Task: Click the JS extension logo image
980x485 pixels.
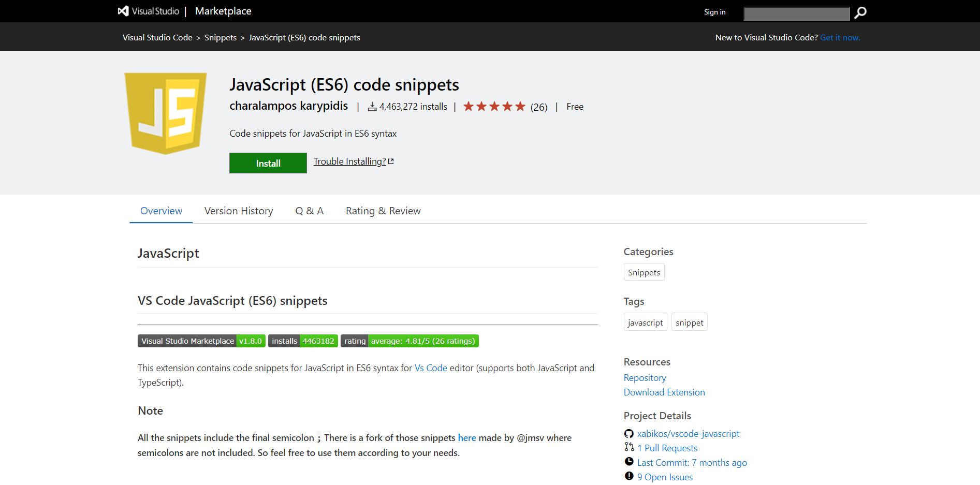Action: pos(166,113)
